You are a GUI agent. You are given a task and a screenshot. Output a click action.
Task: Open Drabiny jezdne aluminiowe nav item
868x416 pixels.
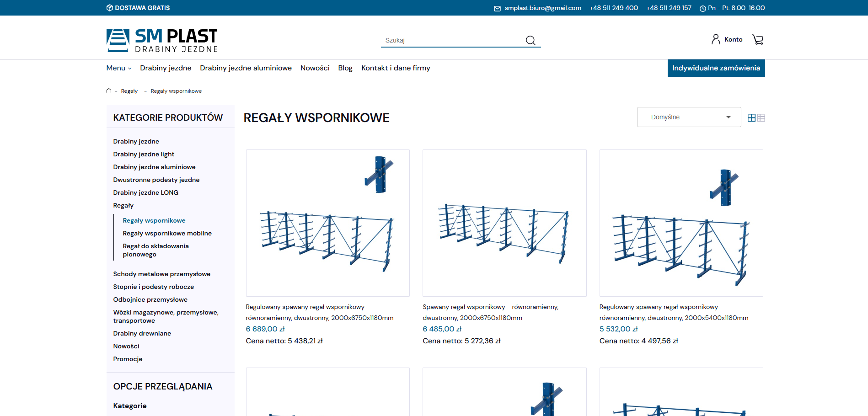(246, 68)
